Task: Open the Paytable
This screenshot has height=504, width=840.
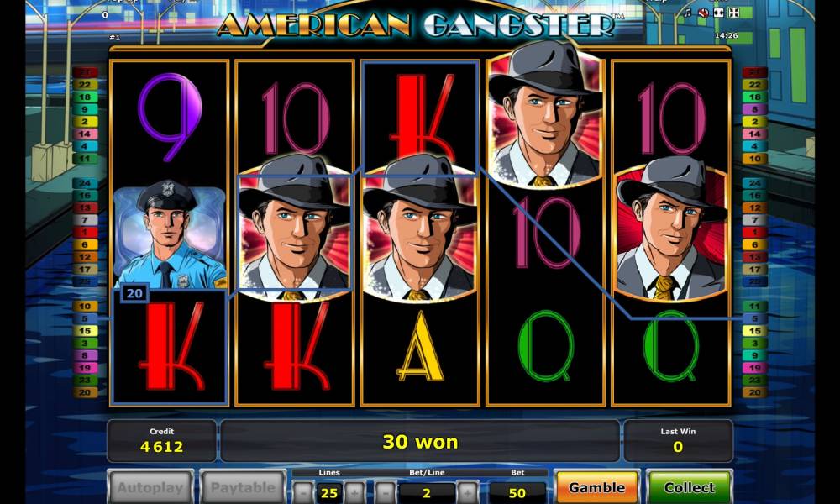Action: click(243, 487)
